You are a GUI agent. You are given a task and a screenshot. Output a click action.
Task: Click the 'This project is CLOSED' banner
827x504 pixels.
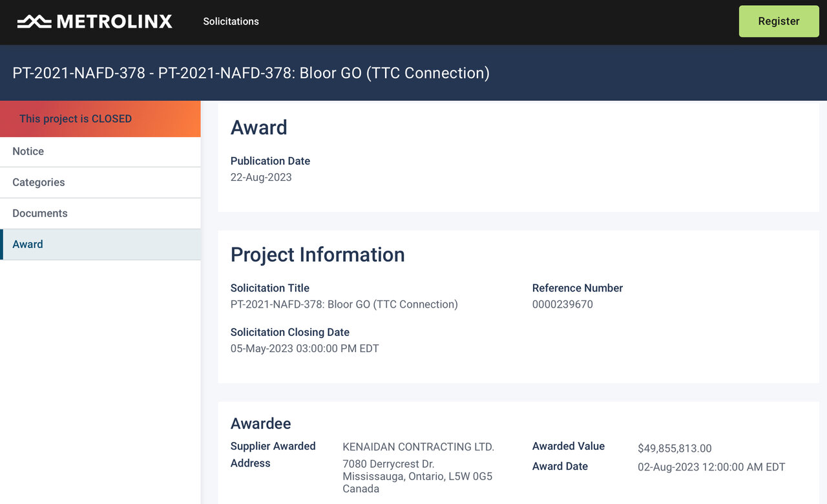pyautogui.click(x=76, y=119)
